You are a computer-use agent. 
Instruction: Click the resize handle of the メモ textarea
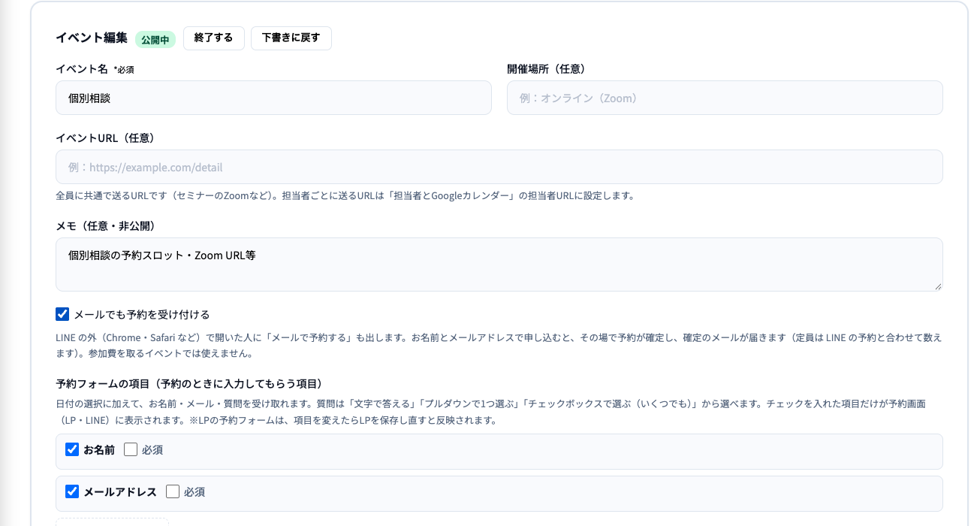pos(937,286)
